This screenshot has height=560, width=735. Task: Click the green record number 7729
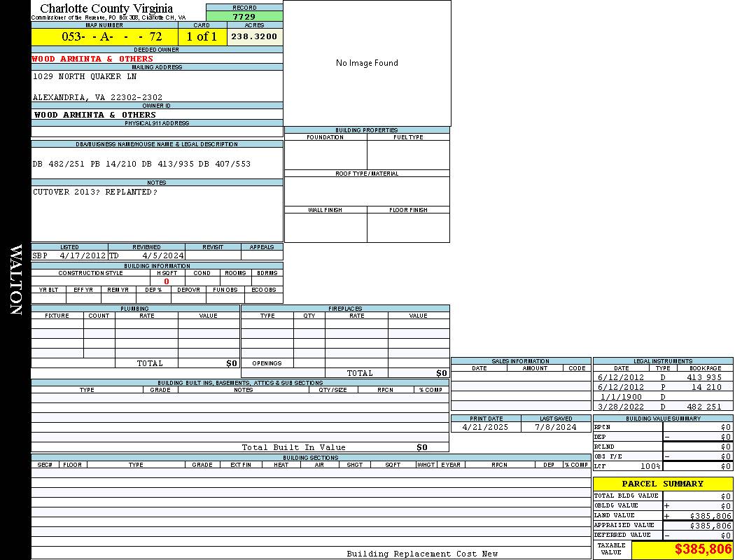tap(244, 16)
